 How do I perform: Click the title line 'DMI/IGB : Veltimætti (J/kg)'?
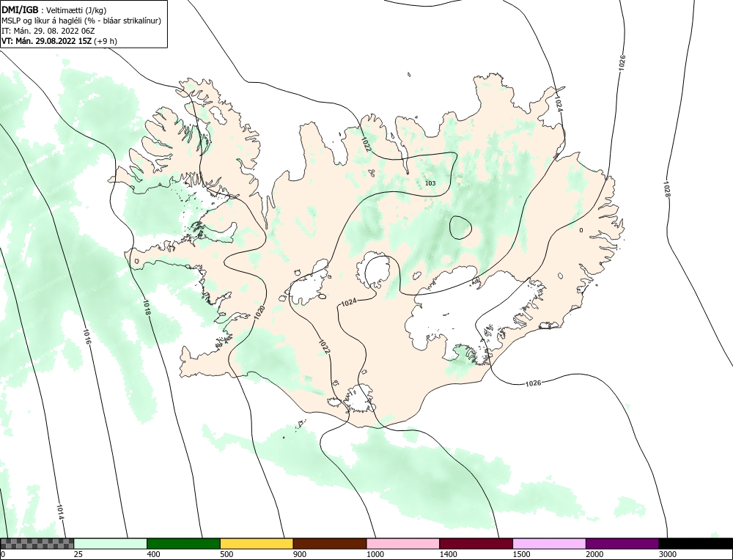click(53, 10)
